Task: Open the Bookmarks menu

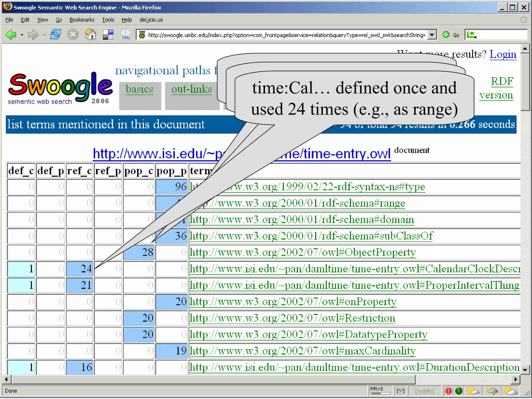Action: point(82,20)
